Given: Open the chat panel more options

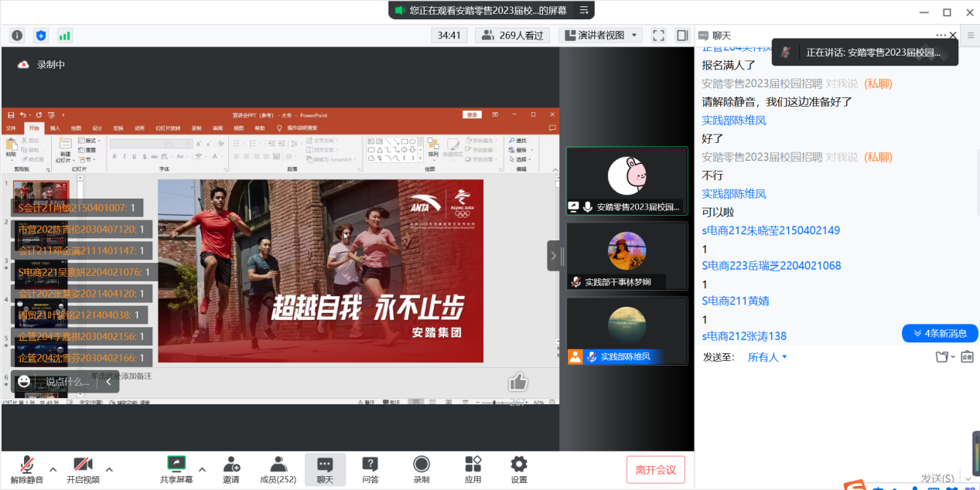Looking at the screenshot, I should tap(941, 36).
